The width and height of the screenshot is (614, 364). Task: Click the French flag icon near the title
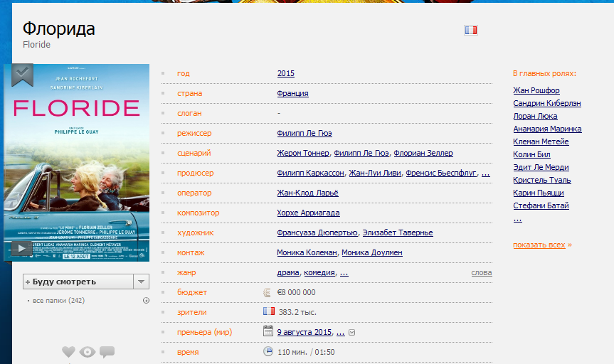(471, 30)
